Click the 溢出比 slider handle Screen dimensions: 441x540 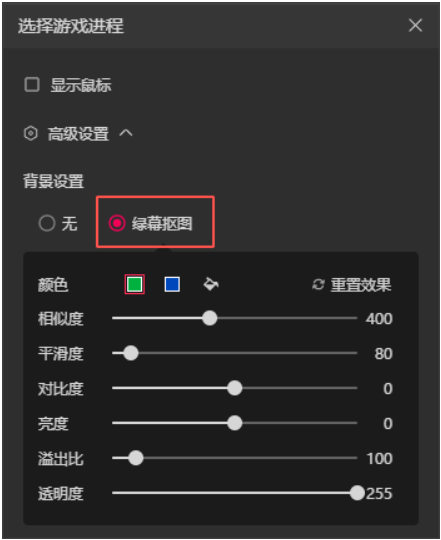(x=136, y=458)
